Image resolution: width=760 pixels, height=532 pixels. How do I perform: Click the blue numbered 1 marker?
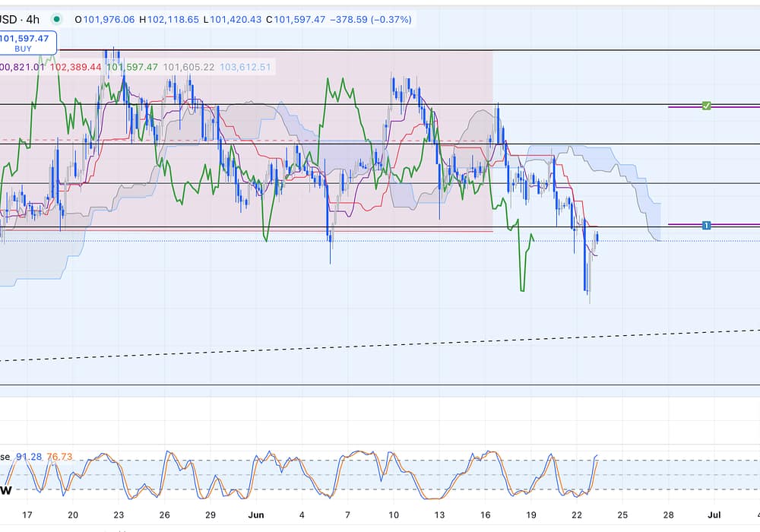coord(706,225)
